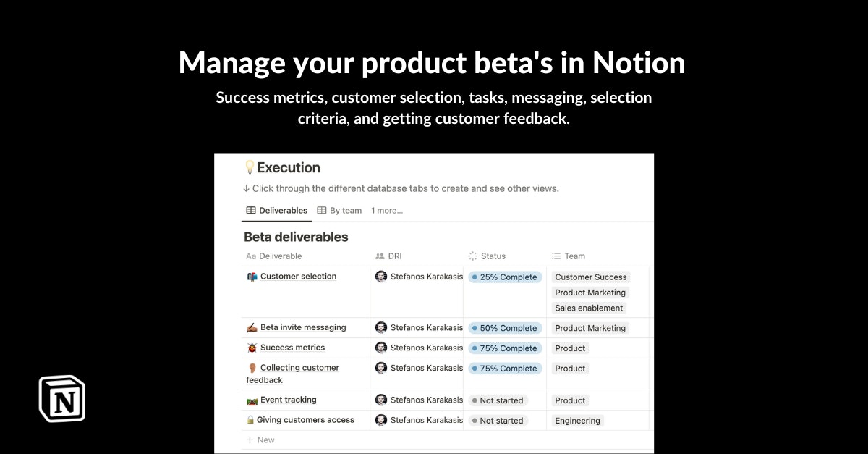Screen dimensions: 868x454
Task: Click the table icon on Deliverables tab
Action: point(251,211)
